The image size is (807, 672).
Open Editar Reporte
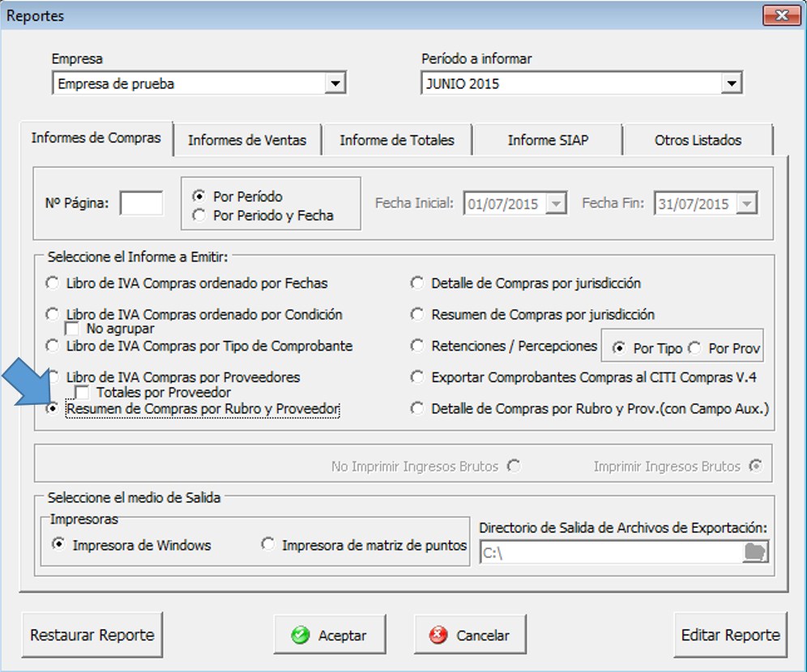tap(729, 635)
